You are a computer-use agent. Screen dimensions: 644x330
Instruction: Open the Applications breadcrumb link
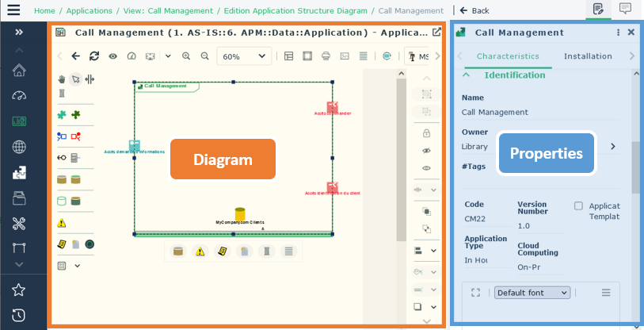(89, 10)
